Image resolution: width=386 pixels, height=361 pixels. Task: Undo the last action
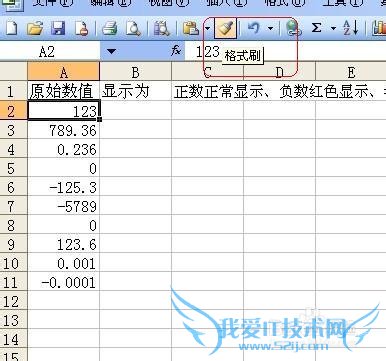click(254, 28)
